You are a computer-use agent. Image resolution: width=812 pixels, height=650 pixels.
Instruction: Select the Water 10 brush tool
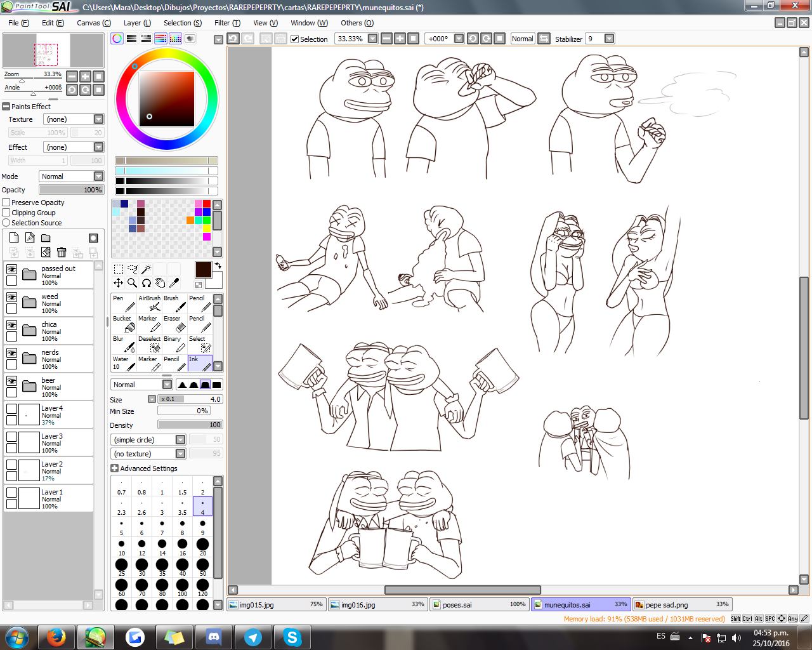tap(124, 364)
